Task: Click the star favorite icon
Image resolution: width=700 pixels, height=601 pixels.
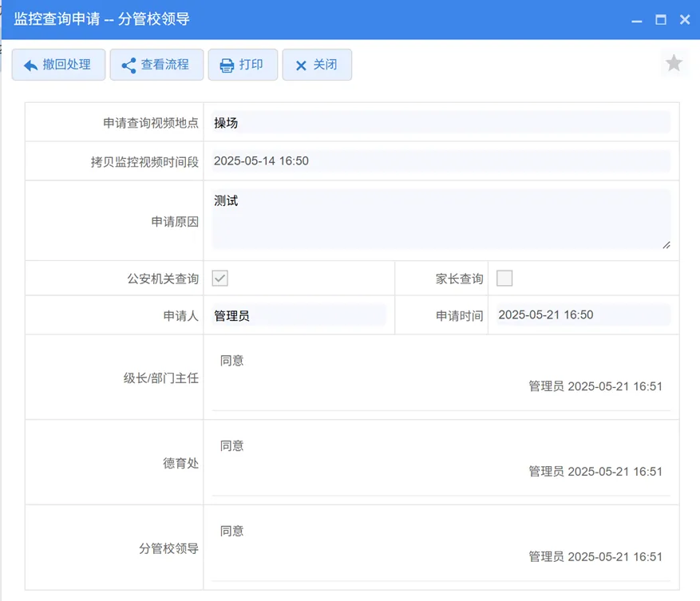Action: click(674, 63)
